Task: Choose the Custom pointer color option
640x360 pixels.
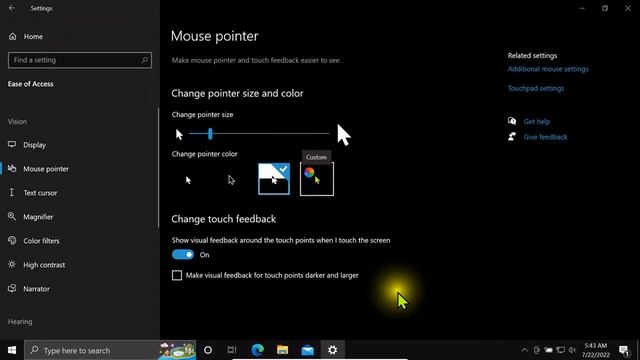Action: [x=317, y=179]
